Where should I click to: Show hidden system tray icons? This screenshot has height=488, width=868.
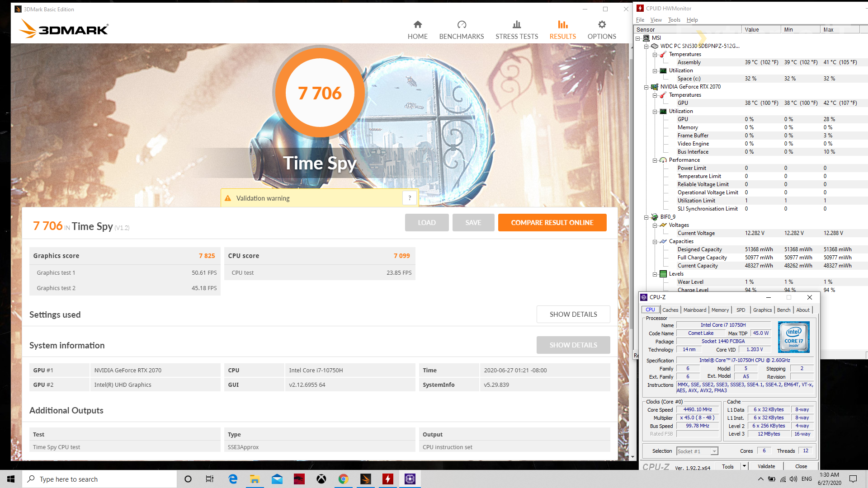[760, 479]
